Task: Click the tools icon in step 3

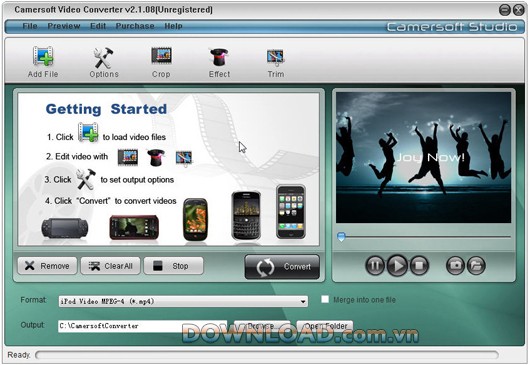Action: (85, 179)
